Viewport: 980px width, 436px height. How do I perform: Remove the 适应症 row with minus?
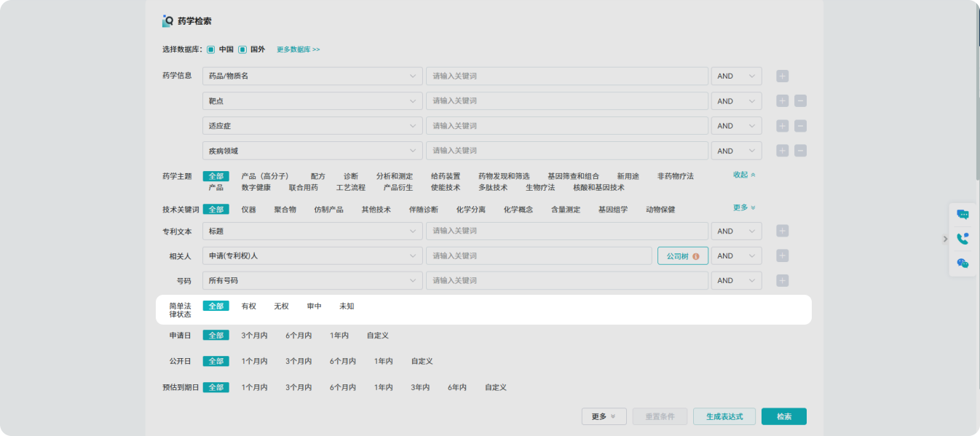[800, 126]
